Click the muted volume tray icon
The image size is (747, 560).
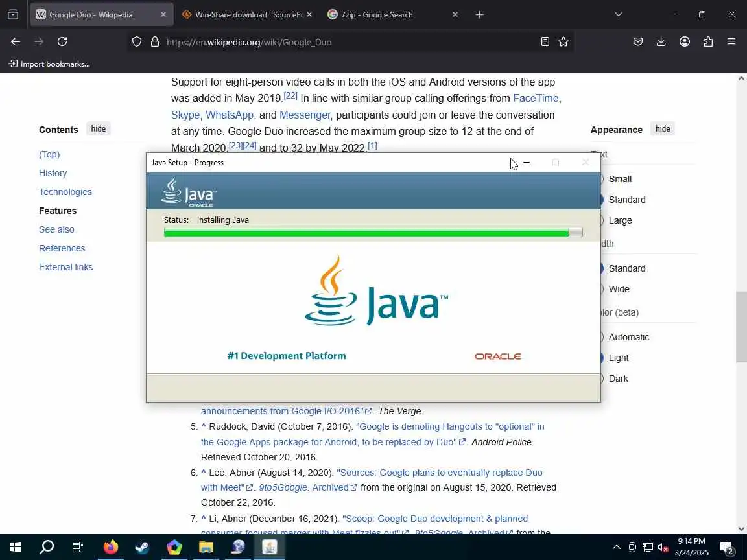click(663, 547)
